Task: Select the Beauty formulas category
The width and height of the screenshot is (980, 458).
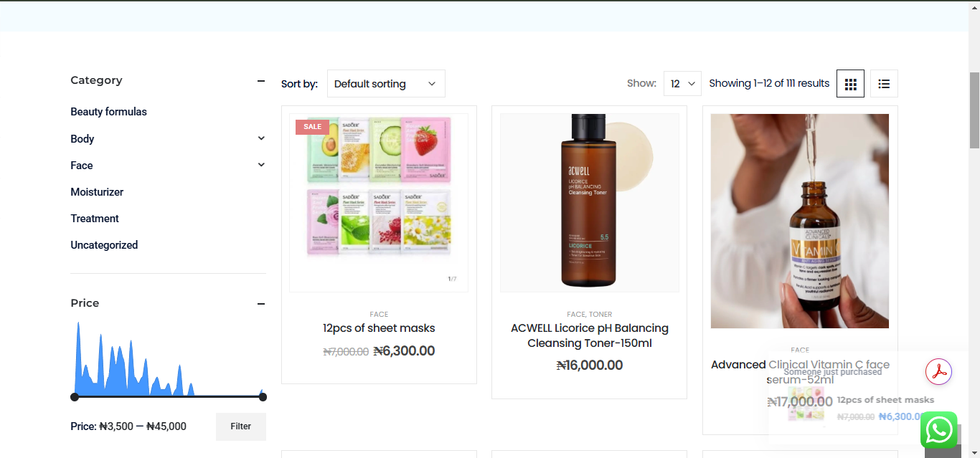Action: 108,112
